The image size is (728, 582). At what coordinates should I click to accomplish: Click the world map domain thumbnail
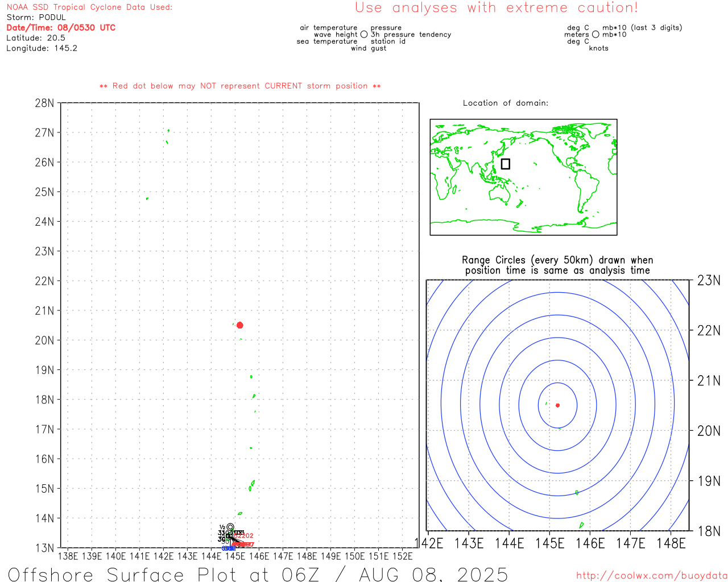point(523,177)
